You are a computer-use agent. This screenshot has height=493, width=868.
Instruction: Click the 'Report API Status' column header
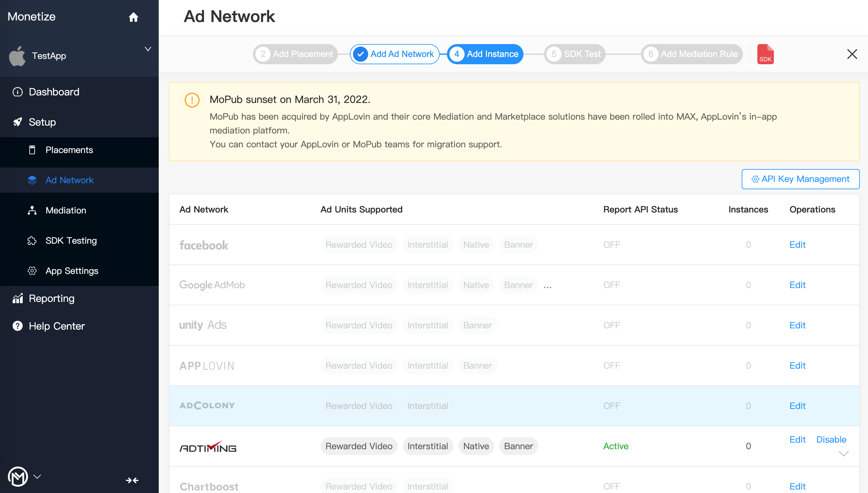(640, 209)
